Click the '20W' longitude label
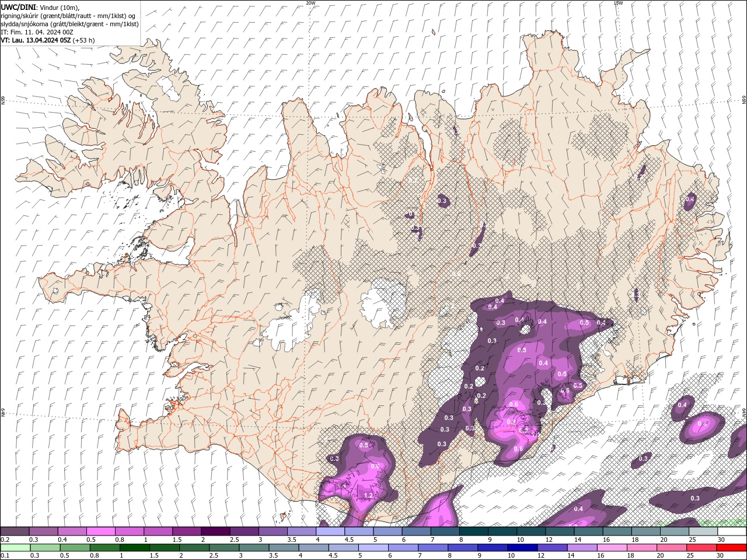The image size is (747, 560). click(310, 3)
